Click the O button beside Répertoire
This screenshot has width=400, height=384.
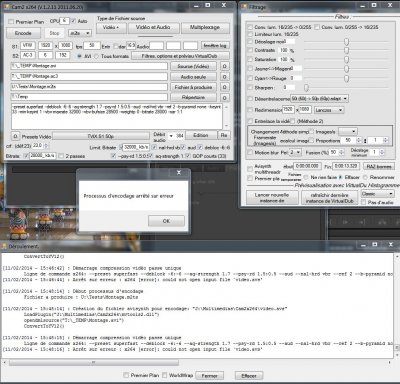click(x=224, y=97)
